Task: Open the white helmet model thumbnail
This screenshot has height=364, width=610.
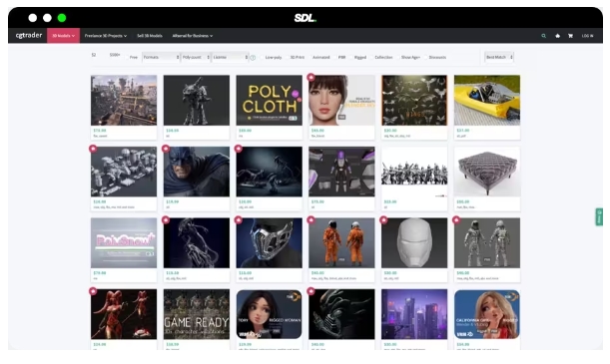Action: (414, 242)
